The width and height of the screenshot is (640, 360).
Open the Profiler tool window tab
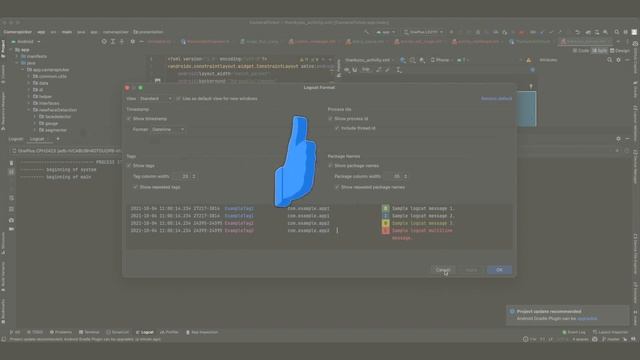(x=169, y=332)
